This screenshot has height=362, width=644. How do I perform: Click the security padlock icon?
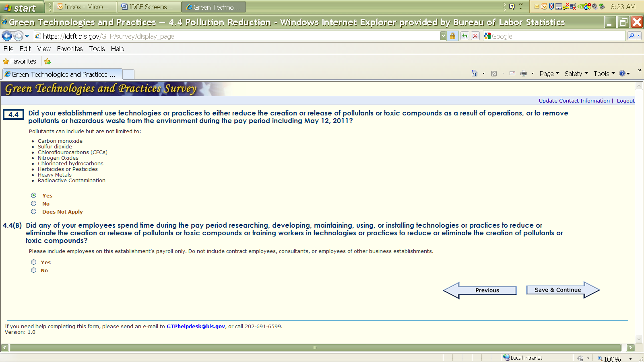pyautogui.click(x=452, y=36)
